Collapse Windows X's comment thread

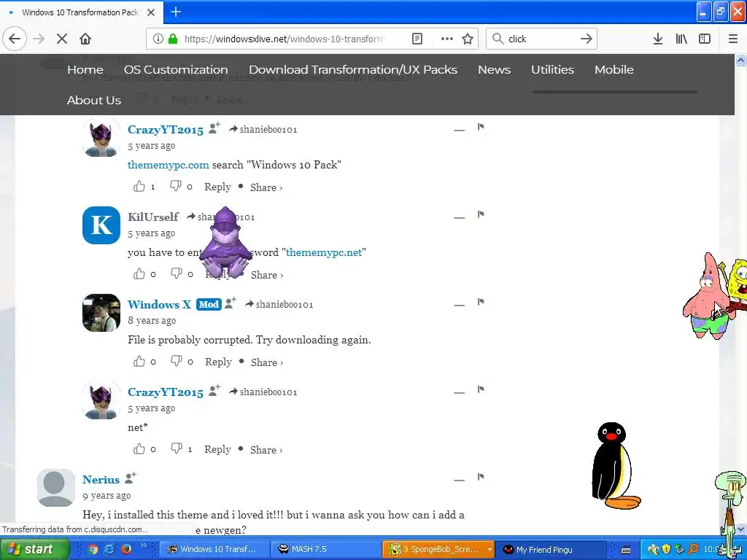[x=460, y=305]
